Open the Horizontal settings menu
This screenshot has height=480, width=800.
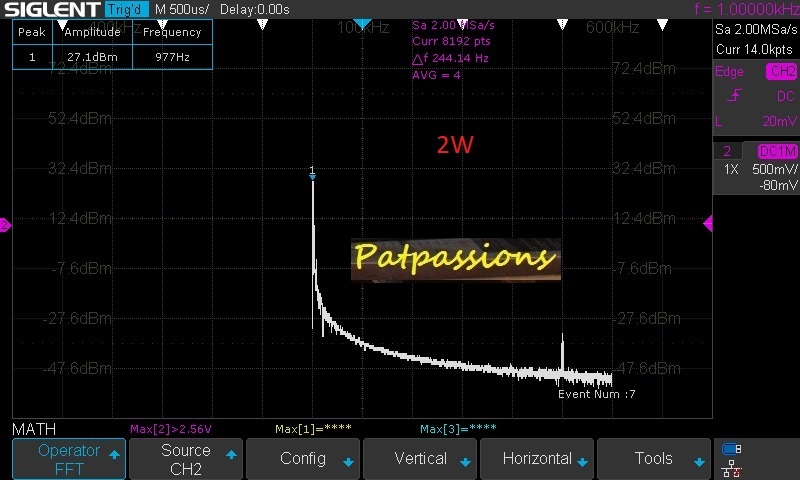pyautogui.click(x=537, y=459)
